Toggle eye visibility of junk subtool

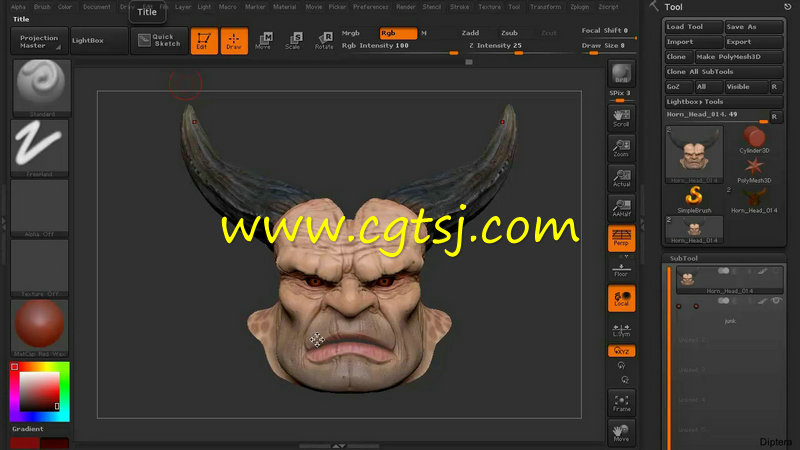(776, 301)
